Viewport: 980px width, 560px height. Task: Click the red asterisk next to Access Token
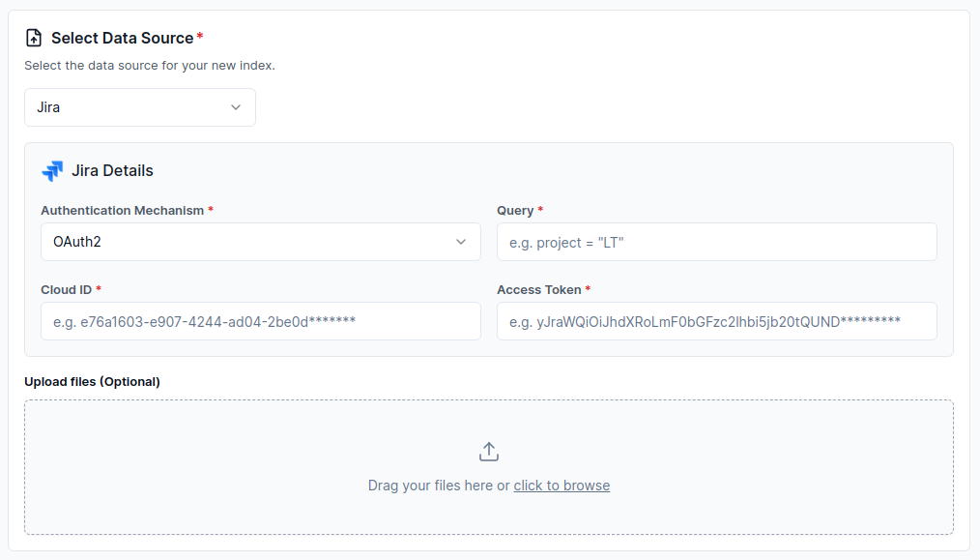[587, 289]
